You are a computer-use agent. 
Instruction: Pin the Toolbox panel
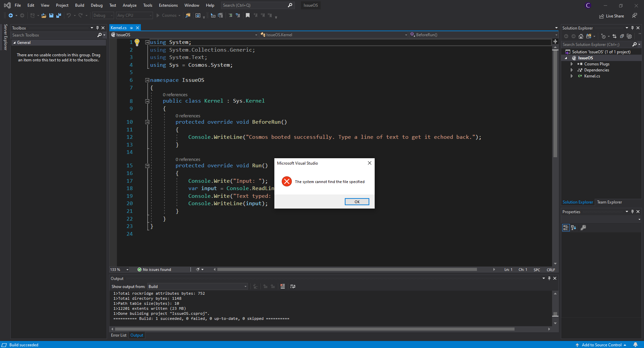tap(97, 28)
